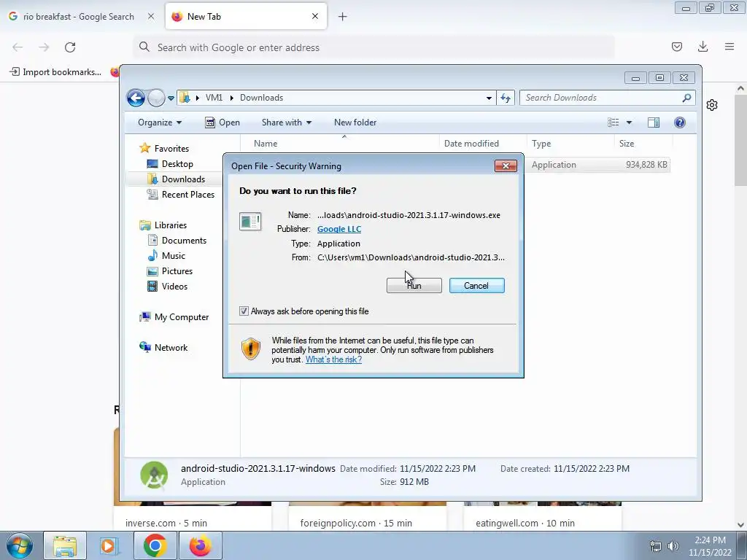Open Explorer help icon
Screen dimensions: 747x560
tap(680, 122)
